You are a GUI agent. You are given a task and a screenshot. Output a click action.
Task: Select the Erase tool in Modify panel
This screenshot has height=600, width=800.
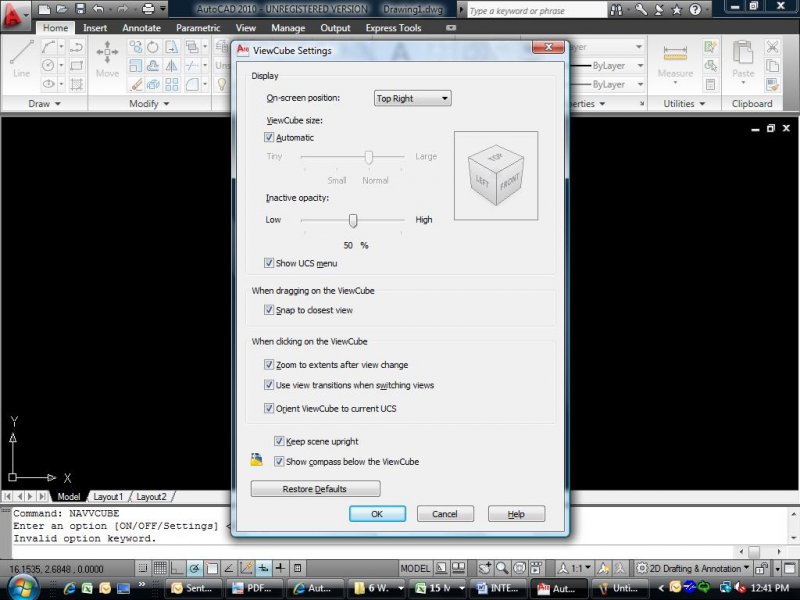pyautogui.click(x=136, y=84)
